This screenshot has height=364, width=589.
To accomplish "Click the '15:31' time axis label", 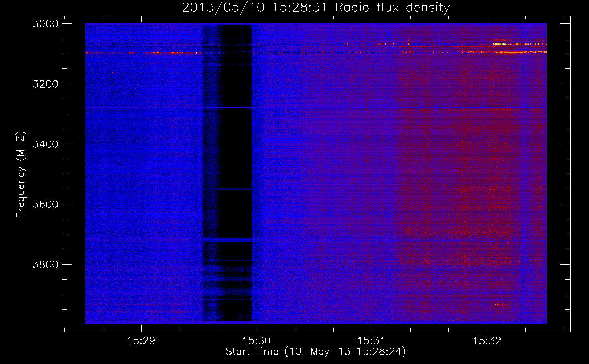I will pyautogui.click(x=371, y=341).
